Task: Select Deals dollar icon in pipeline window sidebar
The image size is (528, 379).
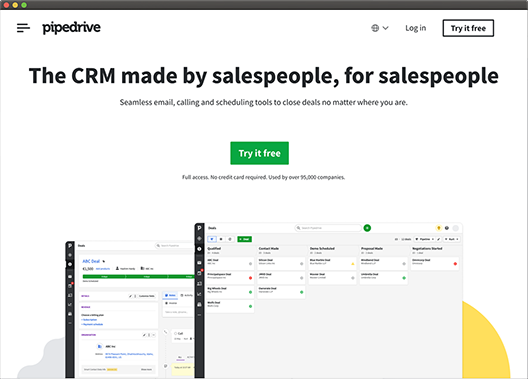Action: click(199, 249)
